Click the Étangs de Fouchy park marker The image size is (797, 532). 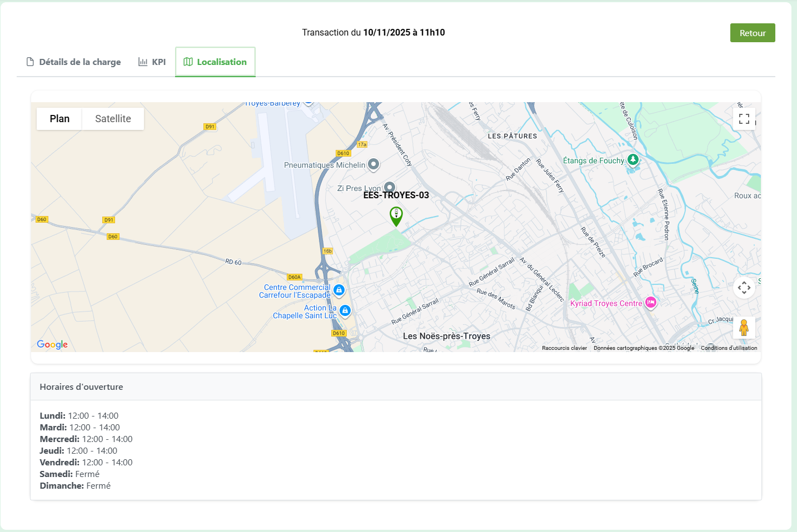(632, 160)
